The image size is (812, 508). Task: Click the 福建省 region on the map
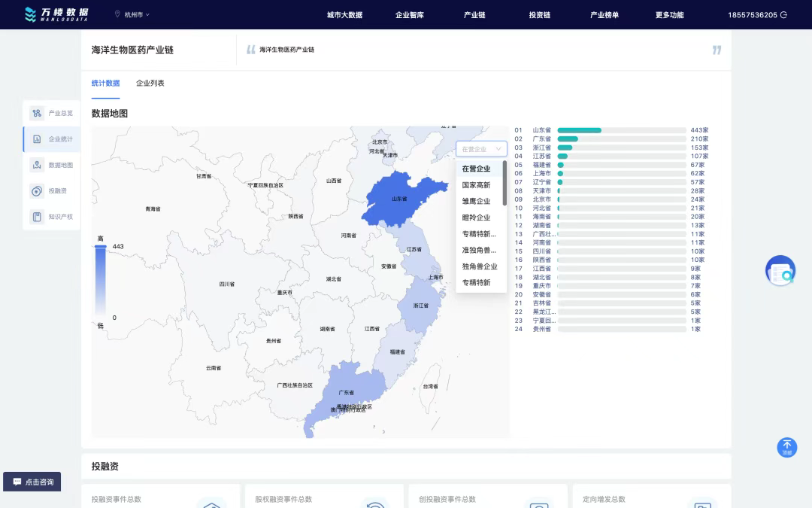pyautogui.click(x=397, y=352)
